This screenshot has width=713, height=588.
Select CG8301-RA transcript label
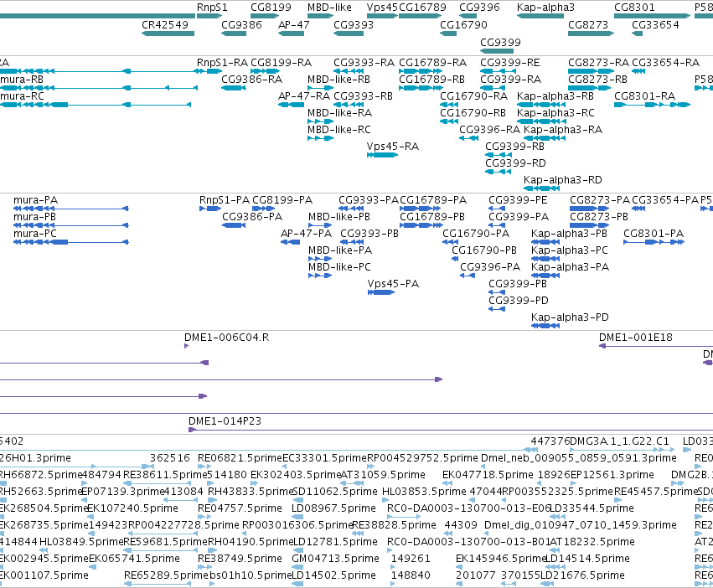(x=645, y=96)
